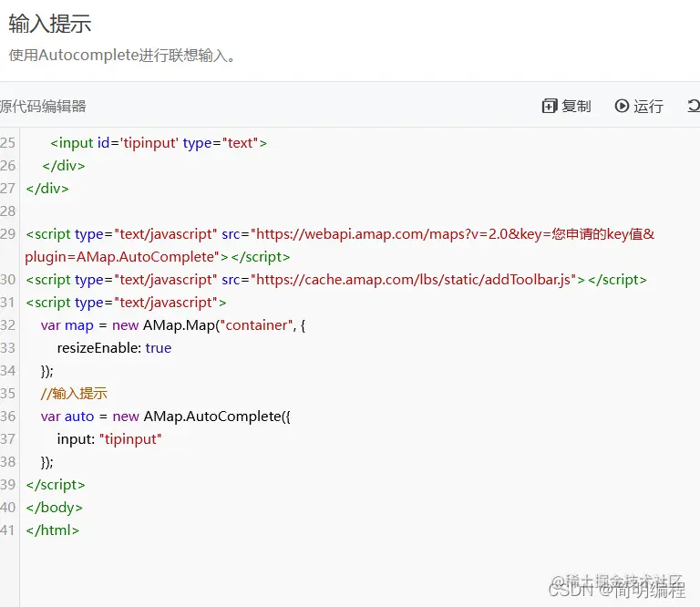Click line number 38 in gutter
Image resolution: width=700 pixels, height=607 pixels.
click(7, 461)
